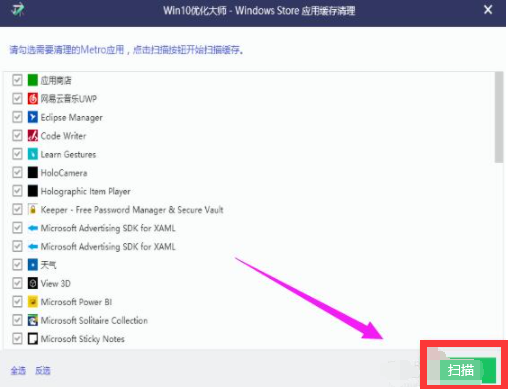
Task: Click the green 应用商店 app icon
Action: [x=32, y=80]
